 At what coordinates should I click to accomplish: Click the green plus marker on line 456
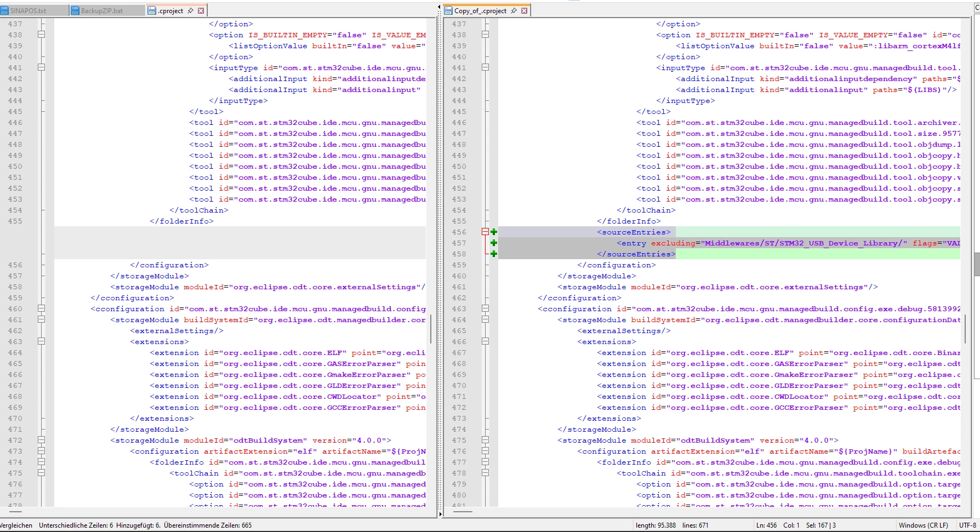coord(494,232)
